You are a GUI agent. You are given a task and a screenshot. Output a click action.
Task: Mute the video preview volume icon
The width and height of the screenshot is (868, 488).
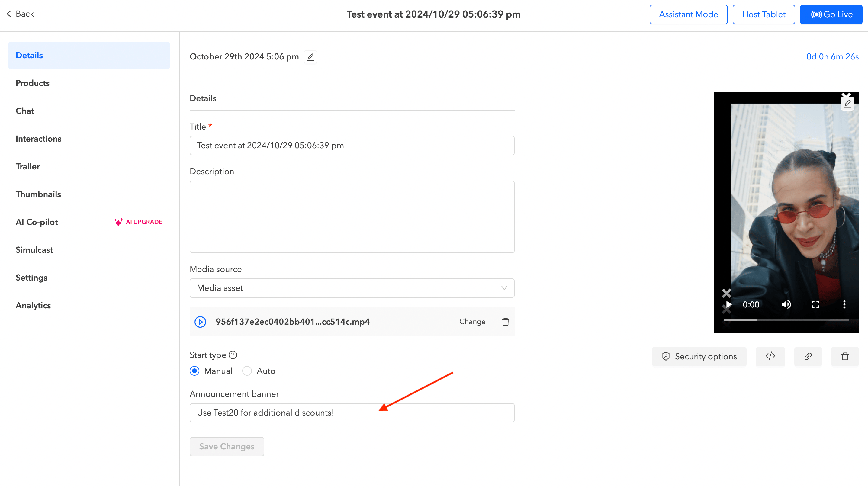tap(786, 305)
